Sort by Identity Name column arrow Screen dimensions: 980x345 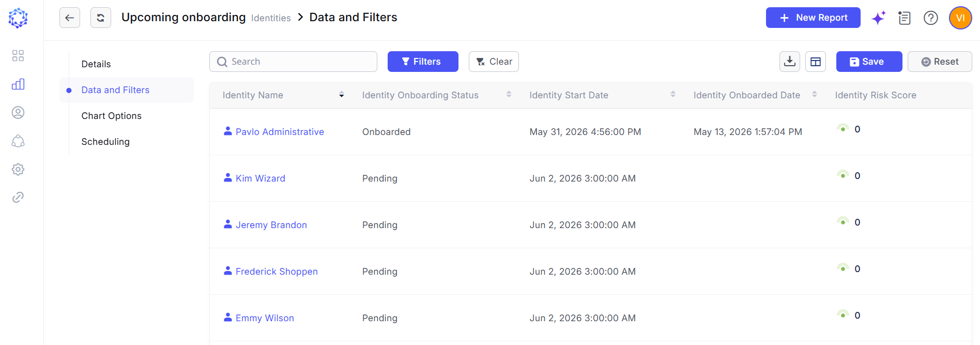pos(342,95)
